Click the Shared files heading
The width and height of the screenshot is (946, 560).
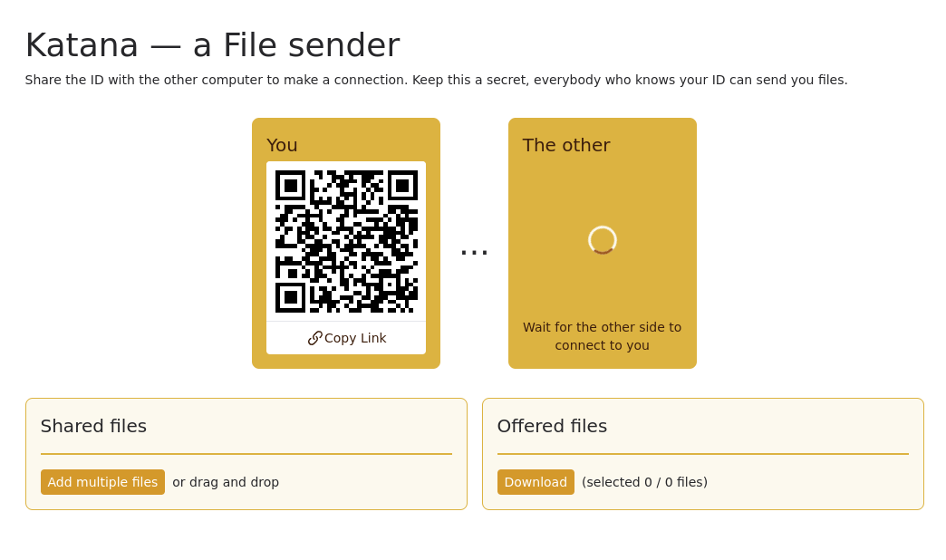(x=93, y=427)
